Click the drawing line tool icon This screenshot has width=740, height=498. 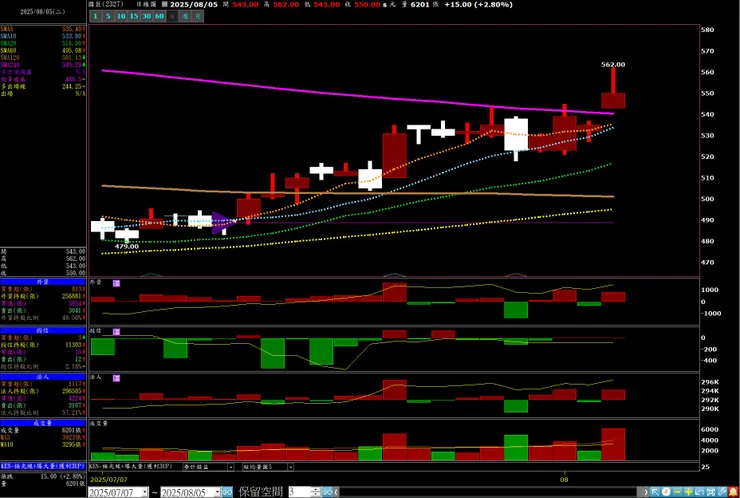click(723, 492)
